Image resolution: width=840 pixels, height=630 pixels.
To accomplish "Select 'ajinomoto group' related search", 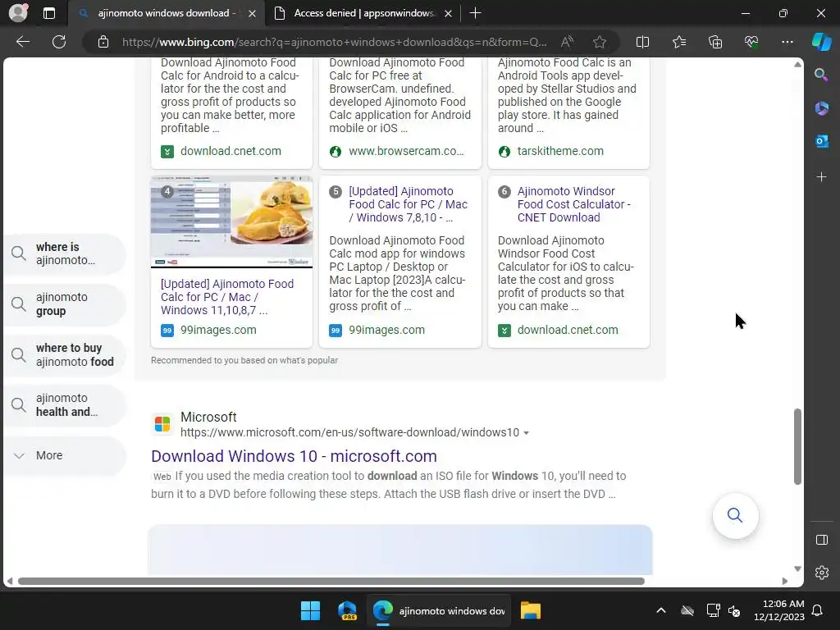I will coord(65,304).
